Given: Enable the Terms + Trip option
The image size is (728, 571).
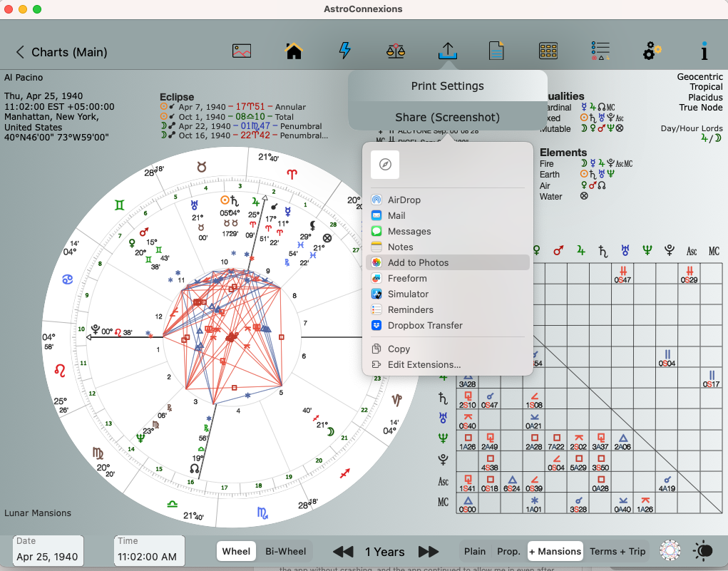Looking at the screenshot, I should [x=617, y=551].
